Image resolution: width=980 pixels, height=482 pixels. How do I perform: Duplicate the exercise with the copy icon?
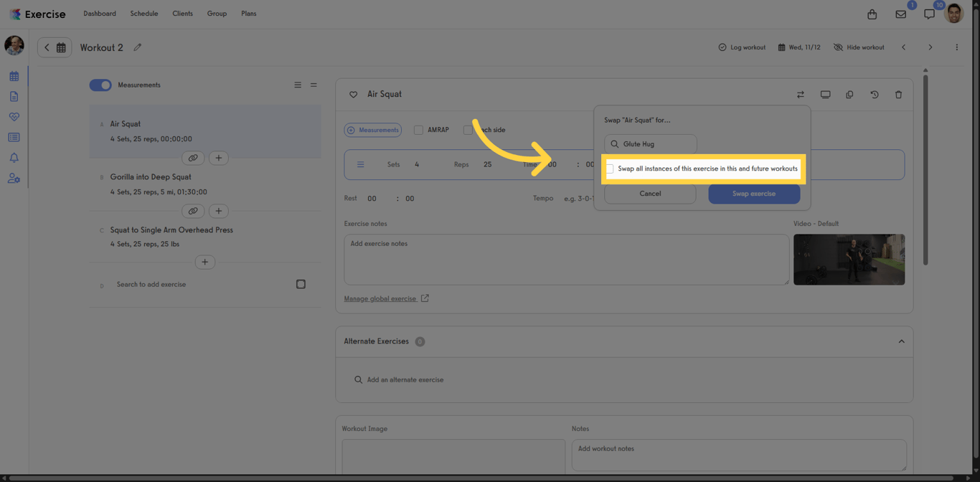pyautogui.click(x=849, y=94)
